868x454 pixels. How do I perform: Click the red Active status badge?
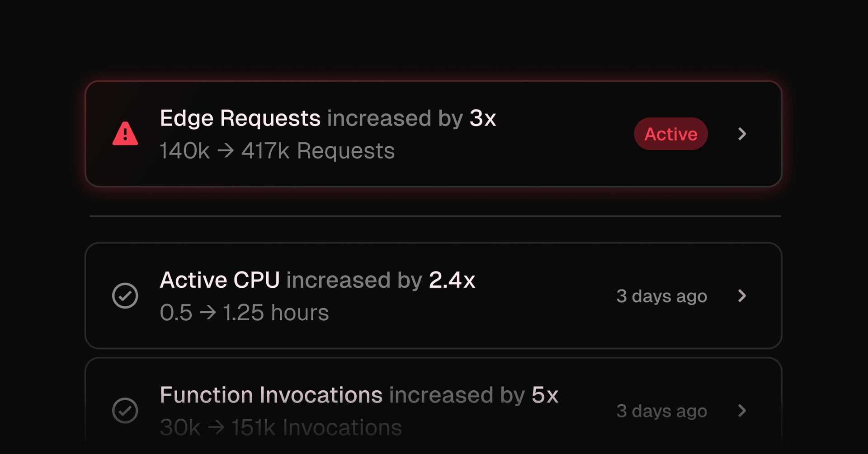coord(671,134)
